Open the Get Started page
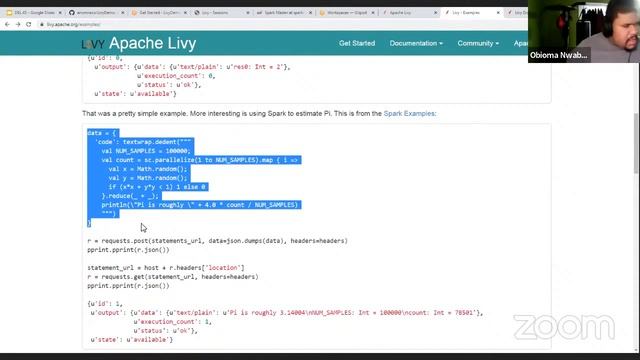 tap(357, 43)
